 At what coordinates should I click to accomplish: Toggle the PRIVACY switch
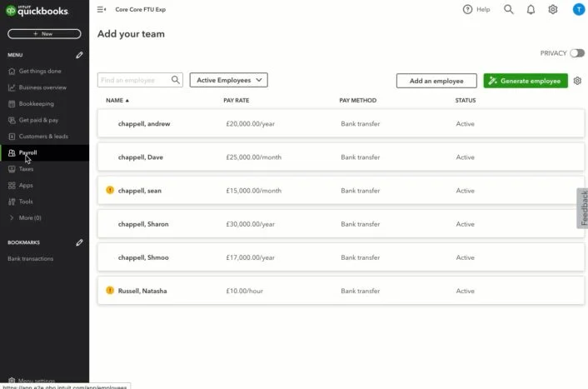tap(577, 53)
